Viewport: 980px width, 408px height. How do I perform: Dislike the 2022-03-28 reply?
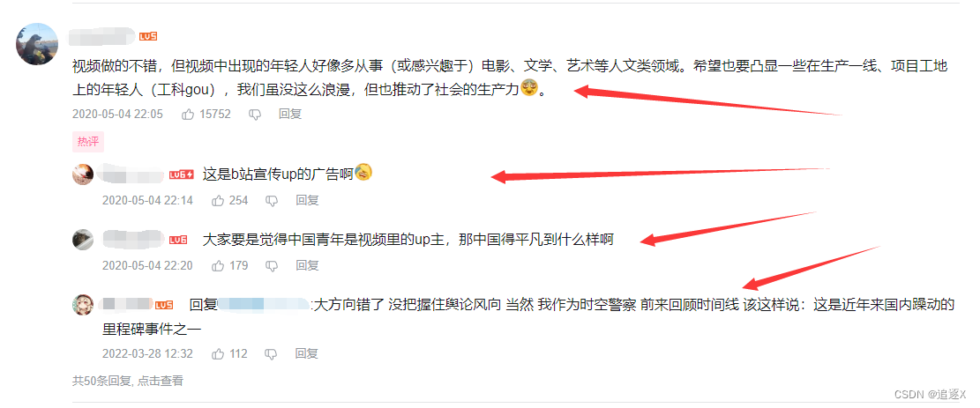click(x=272, y=353)
